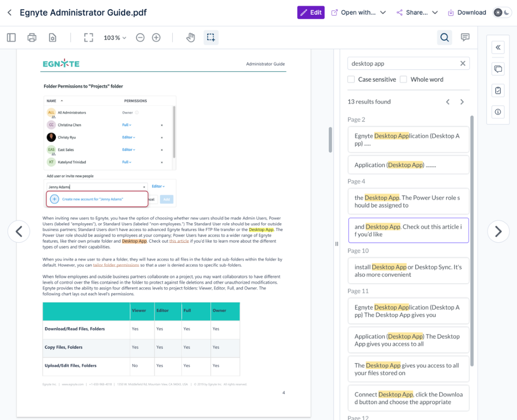Zoom in with the plus icon

pos(156,38)
